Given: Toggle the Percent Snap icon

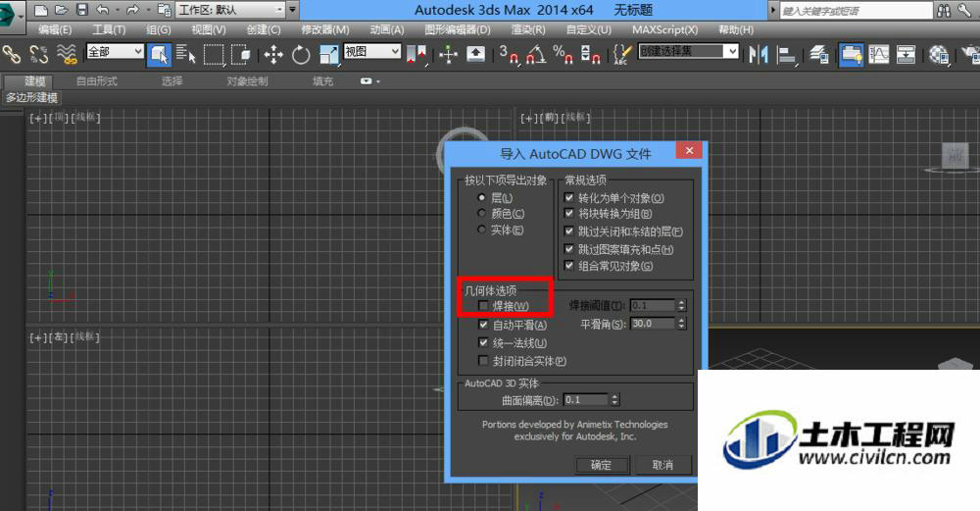Looking at the screenshot, I should (x=563, y=54).
